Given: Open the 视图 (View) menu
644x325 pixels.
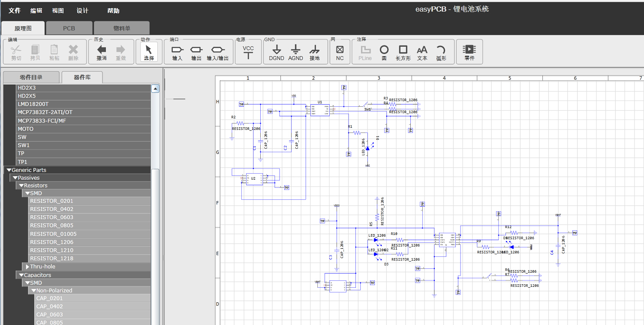Looking at the screenshot, I should [58, 11].
